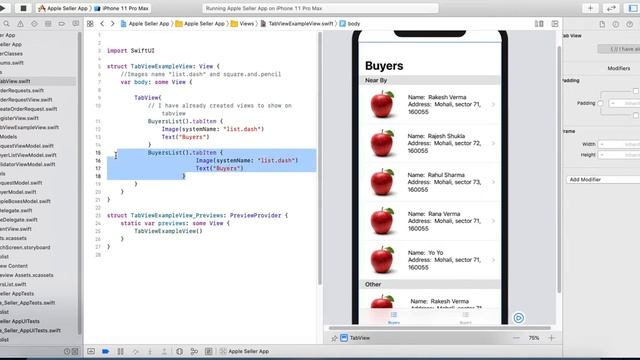The width and height of the screenshot is (640, 360).
Task: Toggle the leading padding checkbox
Action: pyautogui.click(x=600, y=103)
